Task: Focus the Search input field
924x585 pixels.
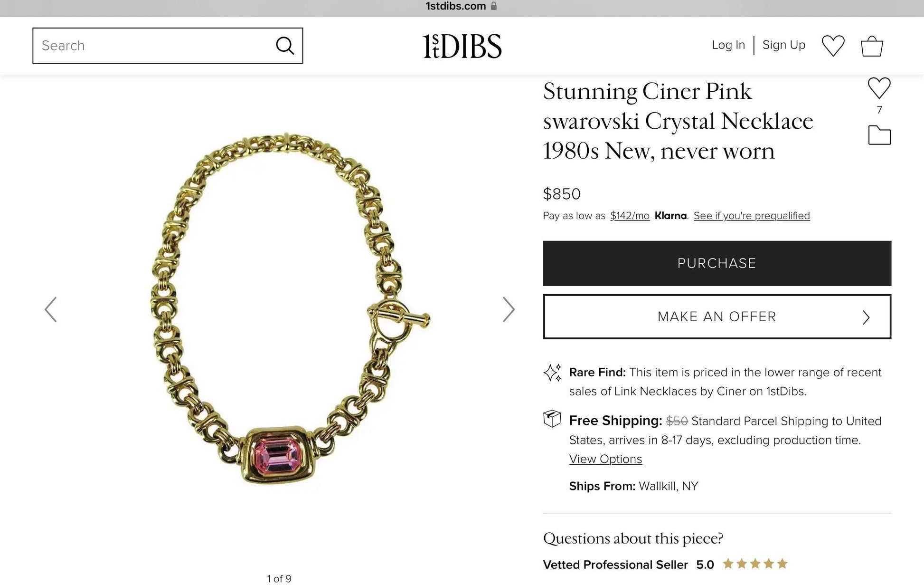Action: click(152, 46)
